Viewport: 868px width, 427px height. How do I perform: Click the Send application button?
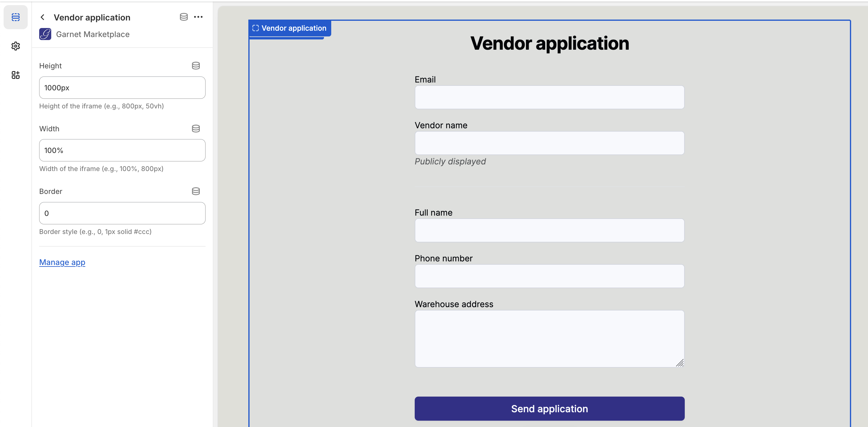pos(549,408)
